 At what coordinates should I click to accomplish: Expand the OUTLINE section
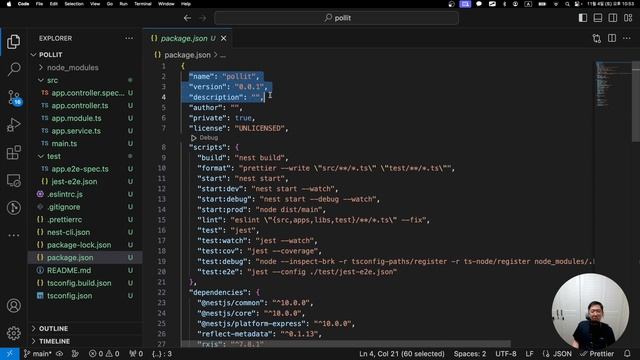click(x=53, y=329)
